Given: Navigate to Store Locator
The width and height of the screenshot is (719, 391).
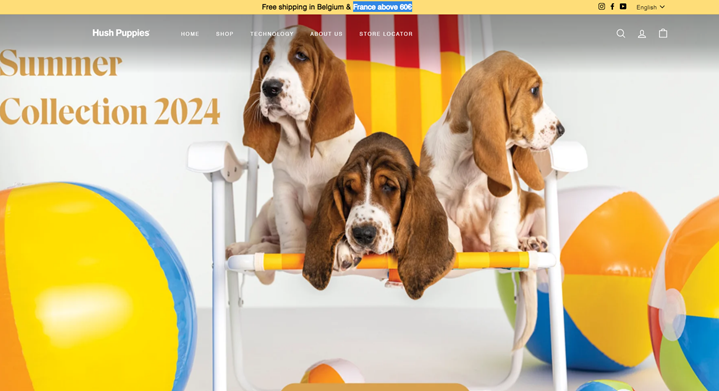Looking at the screenshot, I should tap(386, 34).
